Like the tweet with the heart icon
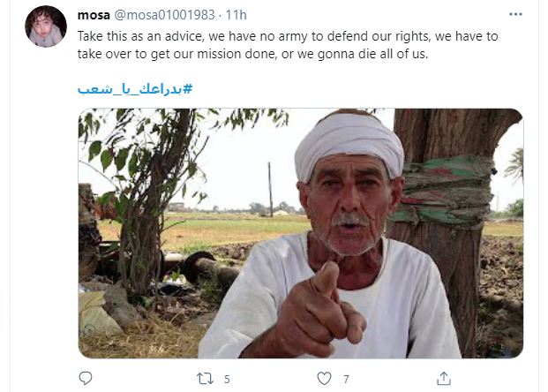 click(324, 379)
